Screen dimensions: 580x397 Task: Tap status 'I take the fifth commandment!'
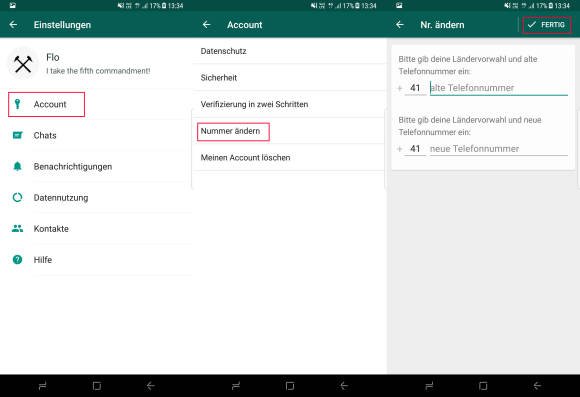point(98,71)
